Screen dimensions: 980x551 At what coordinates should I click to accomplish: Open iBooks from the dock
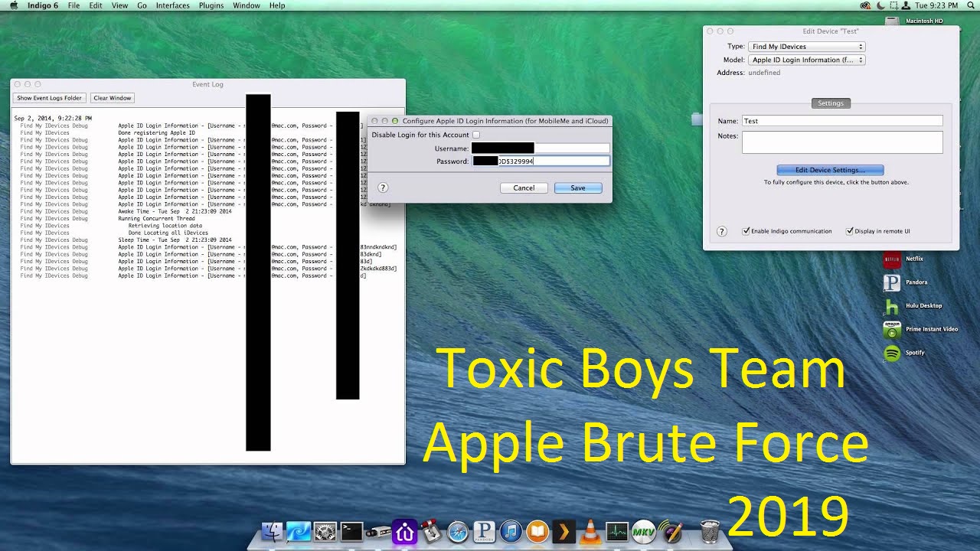point(537,531)
